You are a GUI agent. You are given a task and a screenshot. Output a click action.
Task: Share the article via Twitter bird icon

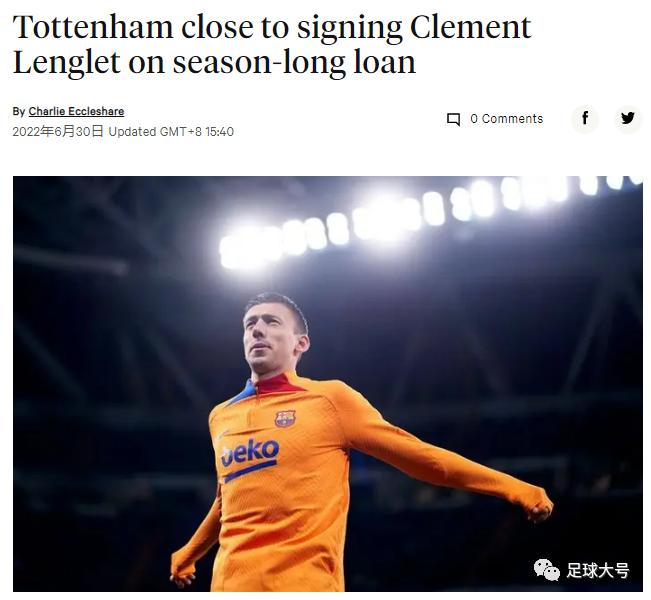(627, 119)
